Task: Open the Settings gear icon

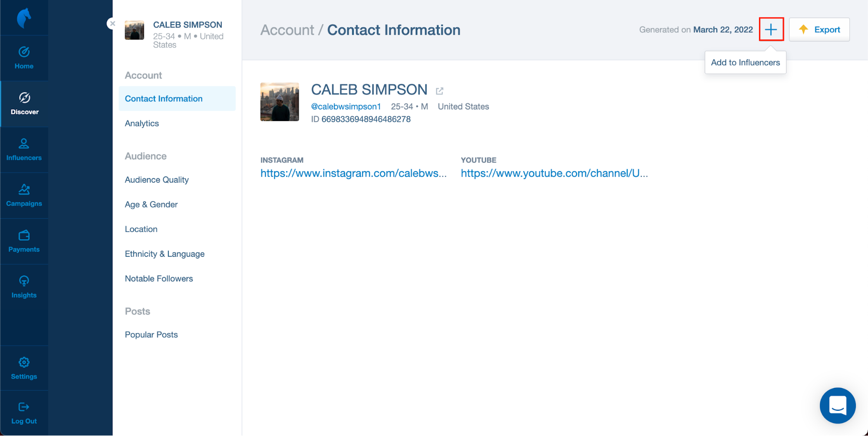Action: [x=24, y=362]
